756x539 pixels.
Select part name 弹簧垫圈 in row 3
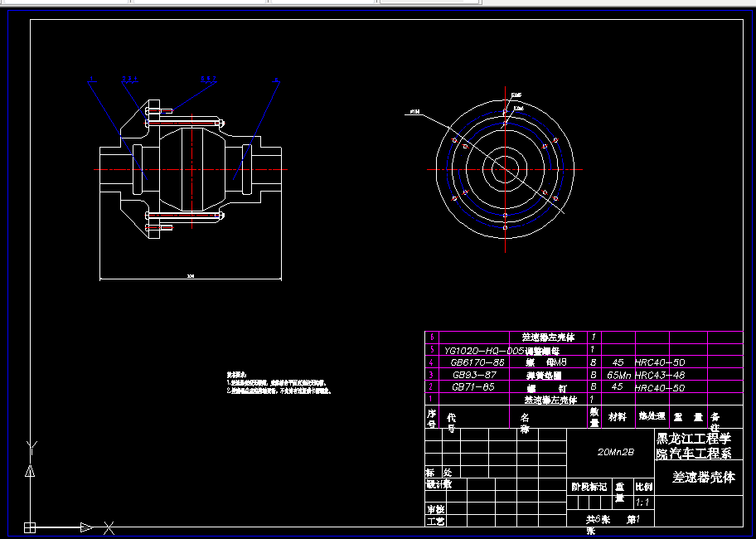544,375
